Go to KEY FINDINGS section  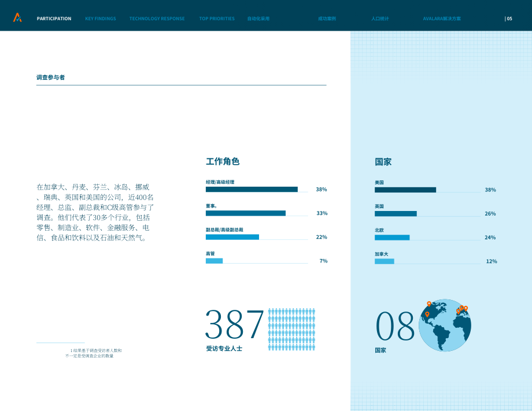[x=101, y=18]
